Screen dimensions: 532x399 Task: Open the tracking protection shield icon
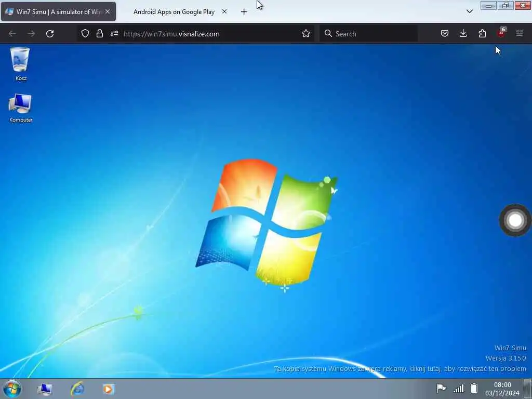click(x=85, y=33)
